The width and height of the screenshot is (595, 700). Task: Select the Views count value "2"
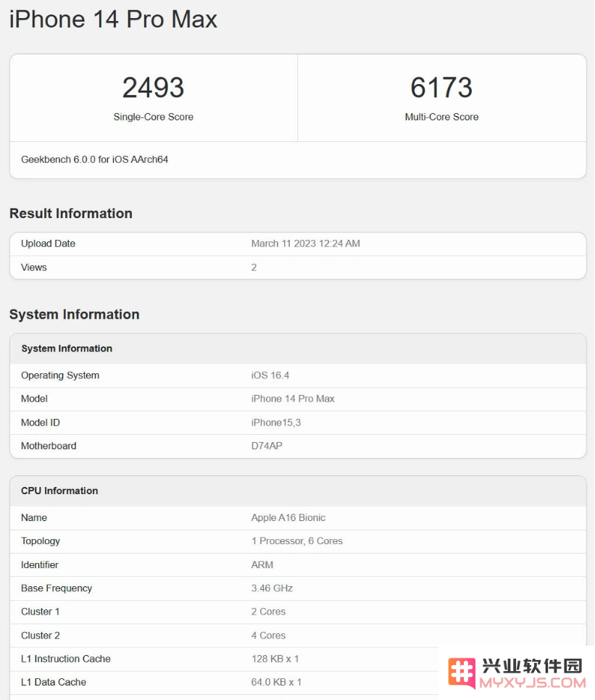254,267
